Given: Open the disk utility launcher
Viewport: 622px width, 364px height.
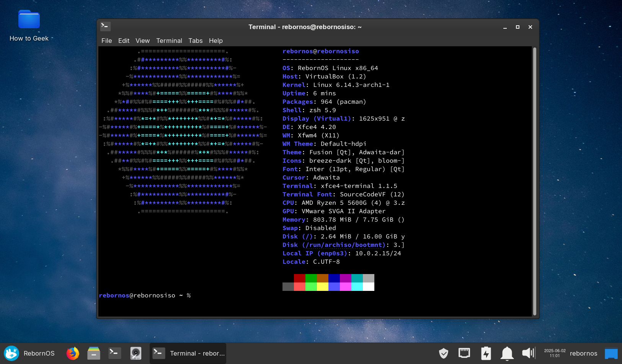Looking at the screenshot, I should (x=136, y=353).
